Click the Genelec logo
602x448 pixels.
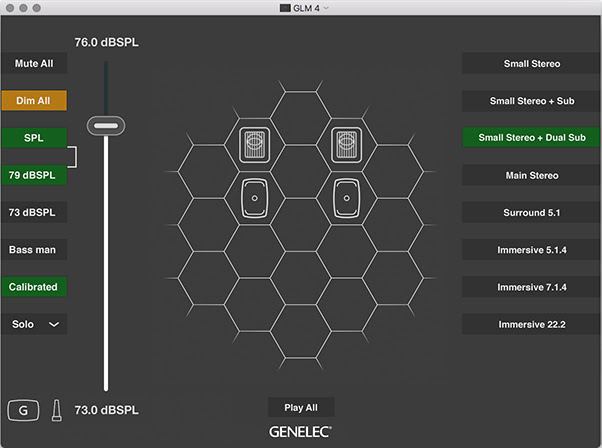pyautogui.click(x=300, y=432)
